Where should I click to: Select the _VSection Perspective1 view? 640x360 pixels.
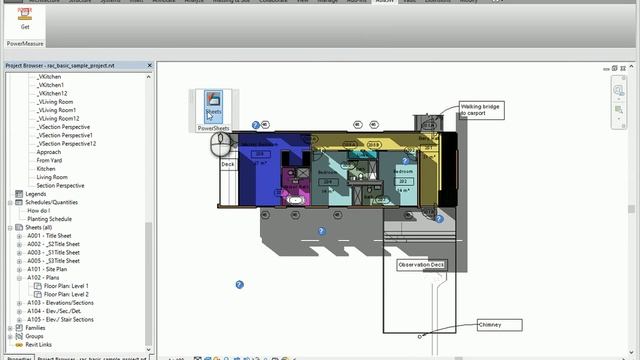click(64, 135)
